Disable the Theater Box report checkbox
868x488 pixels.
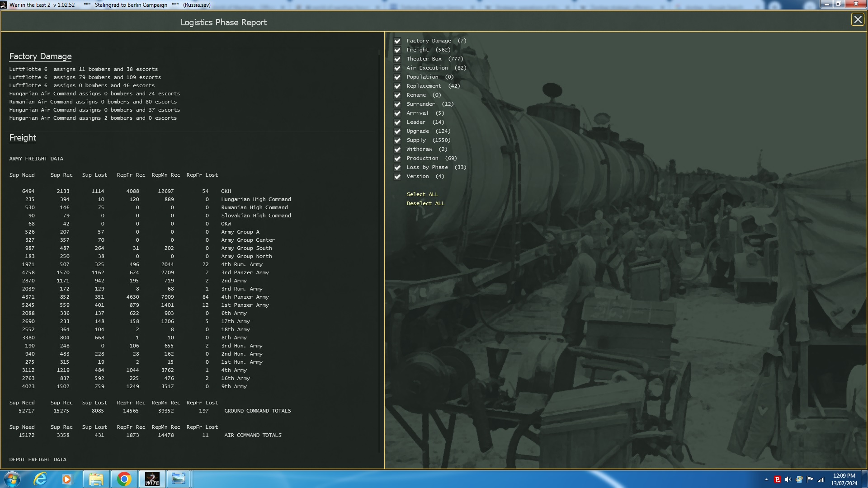pyautogui.click(x=397, y=59)
